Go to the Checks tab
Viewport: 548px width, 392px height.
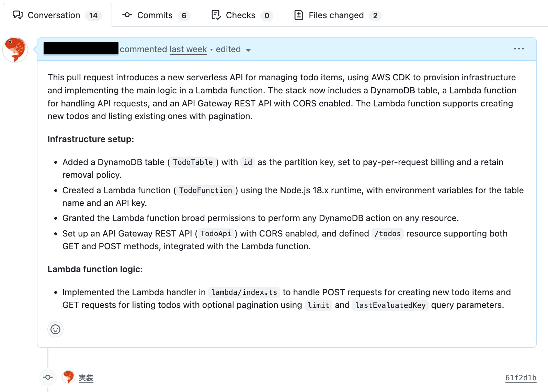pyautogui.click(x=240, y=15)
